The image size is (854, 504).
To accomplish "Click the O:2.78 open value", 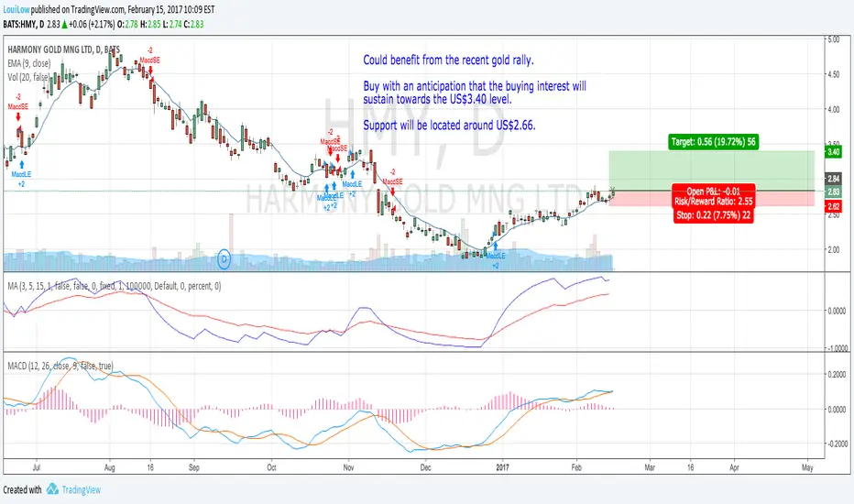I will pyautogui.click(x=127, y=24).
